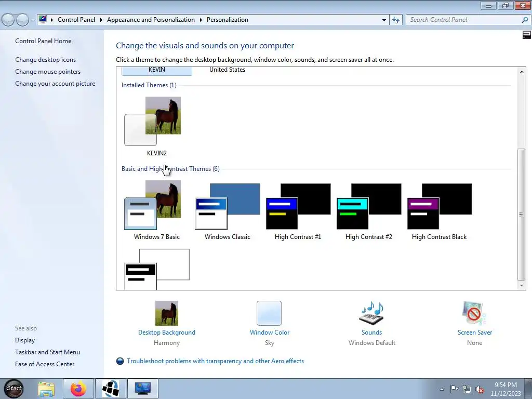Click the help icon below the close button
The height and width of the screenshot is (399, 532).
pos(526,35)
